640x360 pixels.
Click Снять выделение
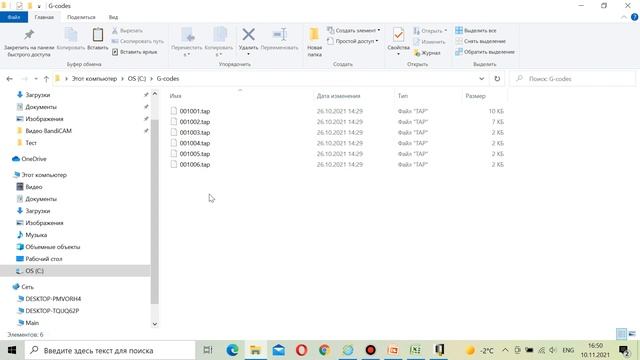[x=480, y=41]
